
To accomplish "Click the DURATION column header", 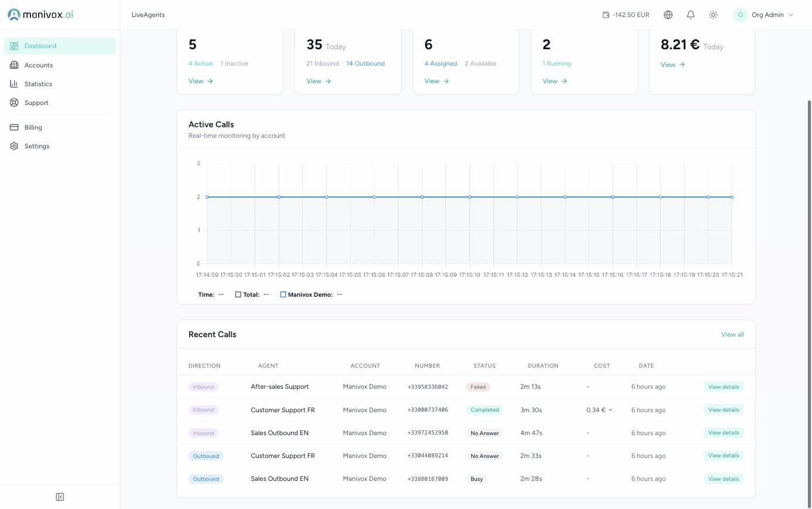I will [x=543, y=366].
